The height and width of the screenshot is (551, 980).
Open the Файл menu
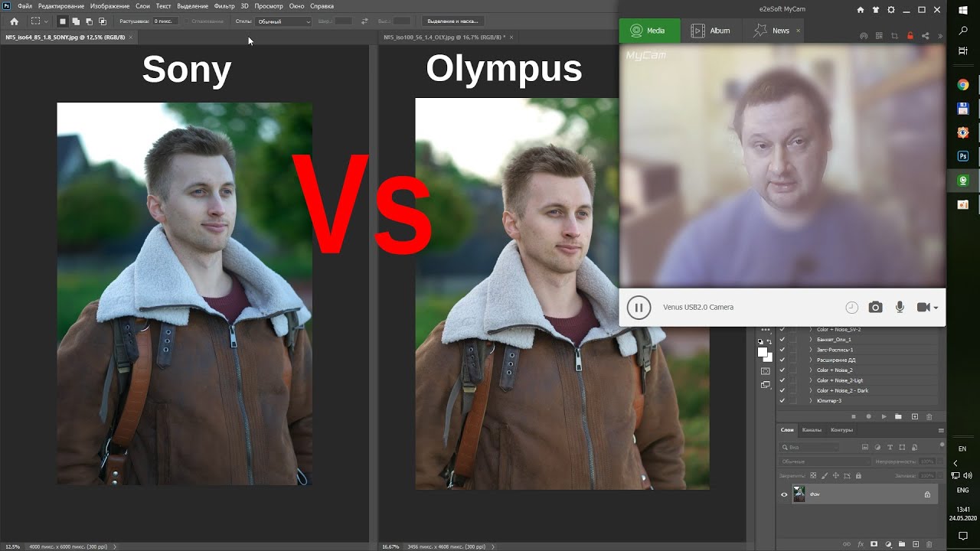click(x=24, y=6)
